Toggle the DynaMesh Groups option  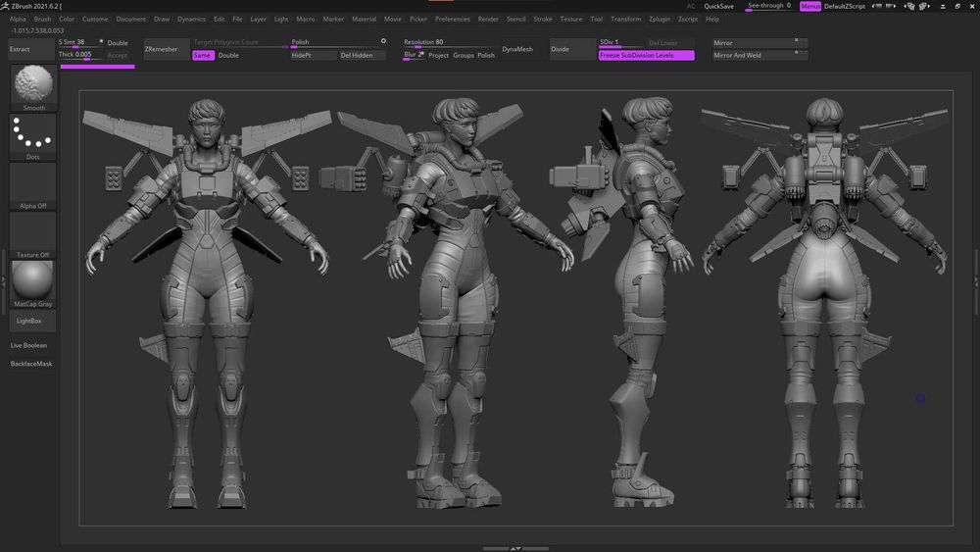tap(464, 55)
